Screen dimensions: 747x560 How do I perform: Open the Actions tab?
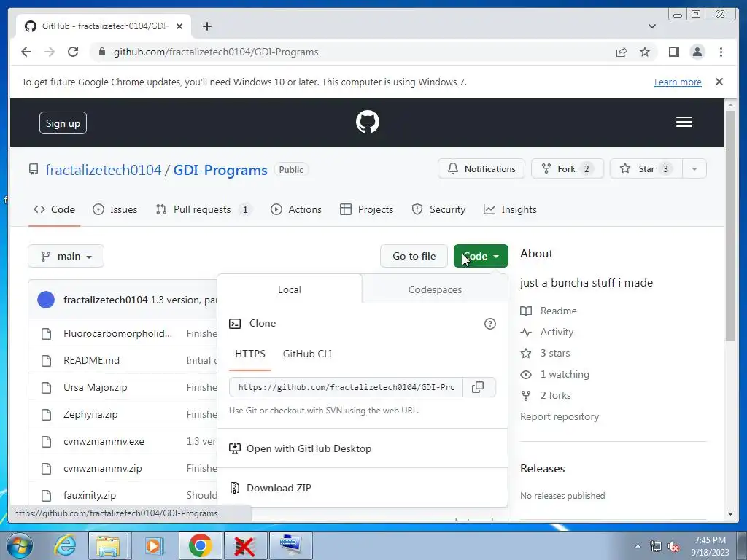296,209
